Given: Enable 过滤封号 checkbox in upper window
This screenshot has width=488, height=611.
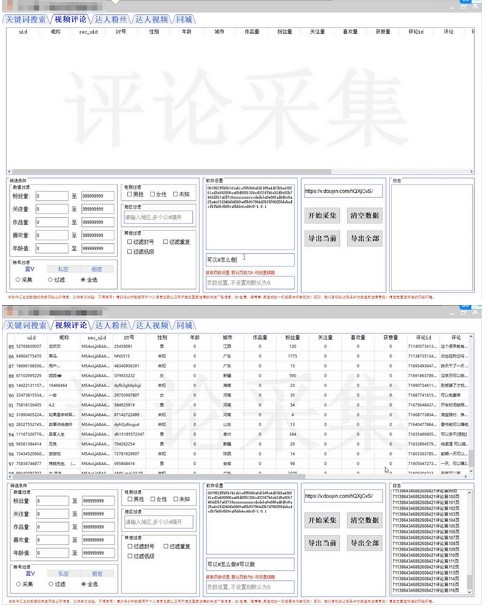Looking at the screenshot, I should click(130, 242).
